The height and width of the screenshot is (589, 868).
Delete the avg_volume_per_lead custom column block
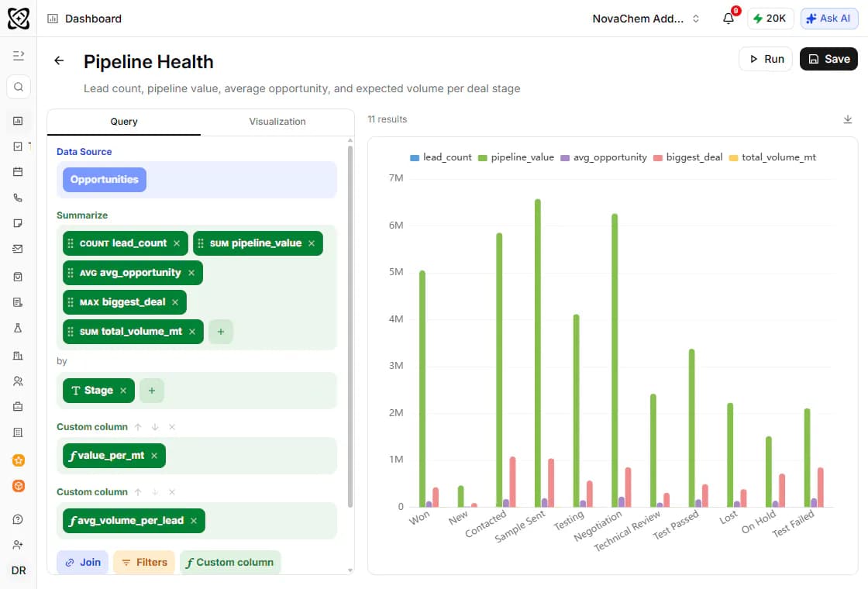click(x=172, y=491)
